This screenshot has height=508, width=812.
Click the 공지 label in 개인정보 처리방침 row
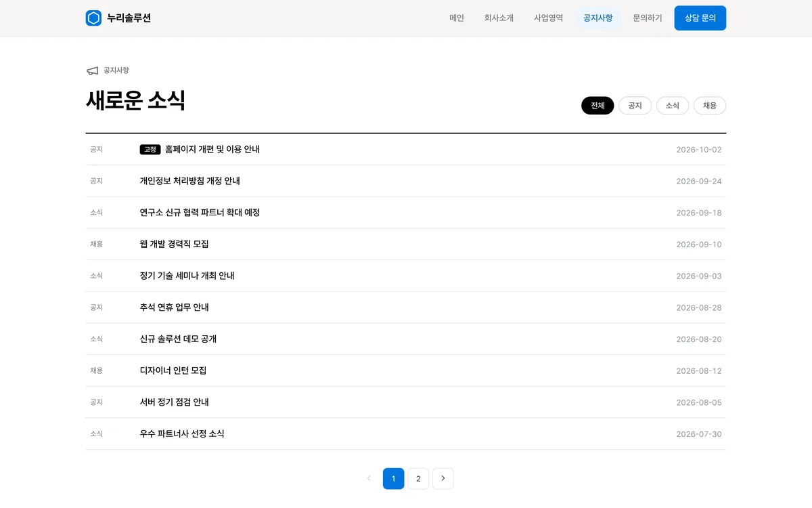(x=96, y=181)
